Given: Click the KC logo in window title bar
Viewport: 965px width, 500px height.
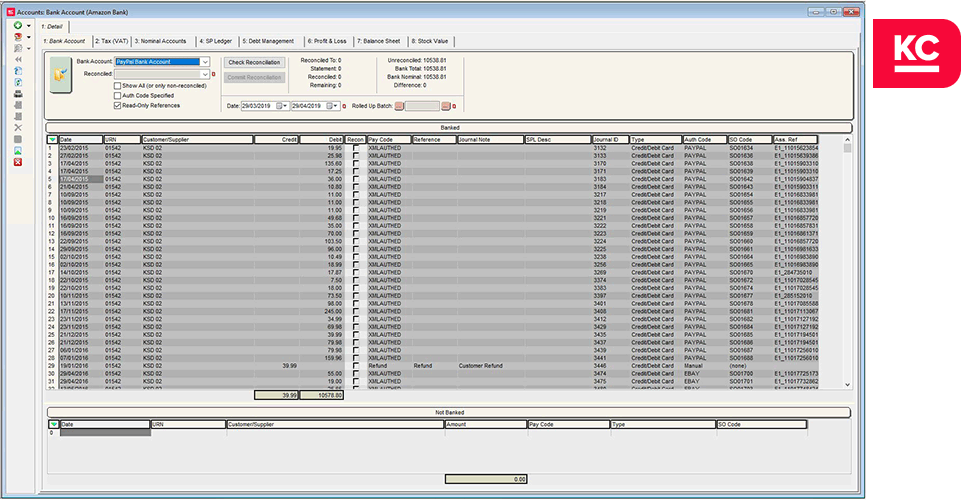Looking at the screenshot, I should tap(10, 12).
